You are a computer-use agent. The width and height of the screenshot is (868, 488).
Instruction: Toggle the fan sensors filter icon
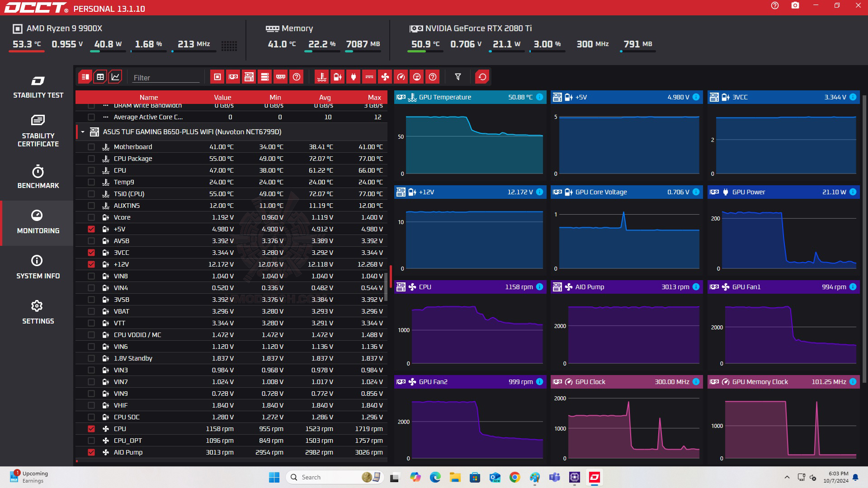(x=385, y=77)
